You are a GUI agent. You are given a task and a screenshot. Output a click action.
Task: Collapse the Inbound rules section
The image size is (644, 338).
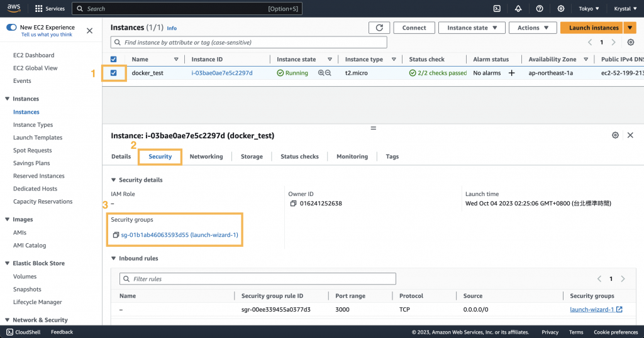(x=114, y=258)
